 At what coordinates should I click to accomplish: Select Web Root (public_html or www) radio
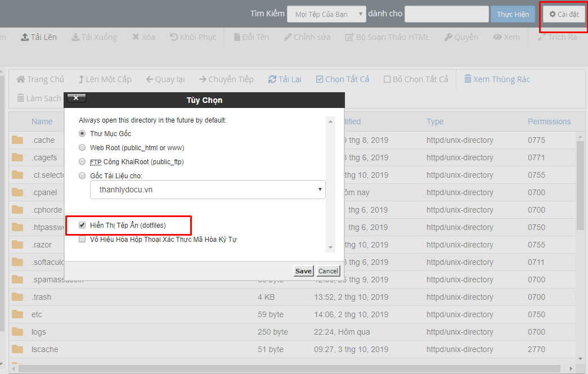point(82,148)
